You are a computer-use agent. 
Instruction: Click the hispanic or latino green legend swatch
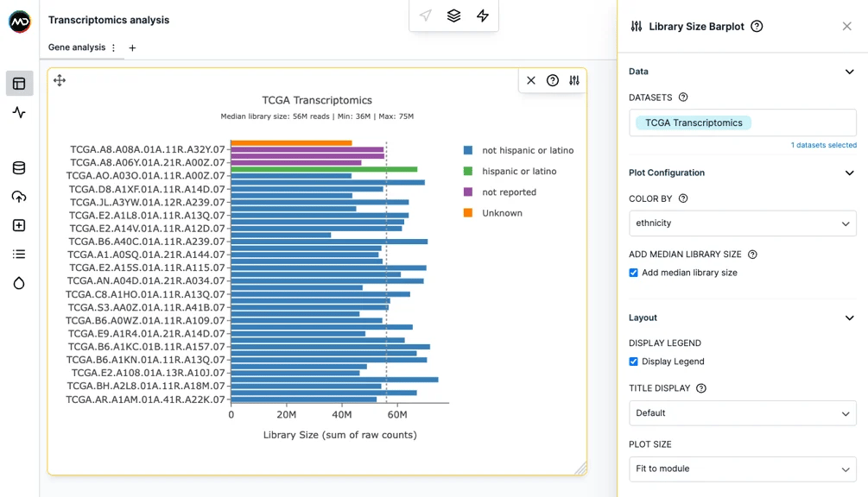468,172
